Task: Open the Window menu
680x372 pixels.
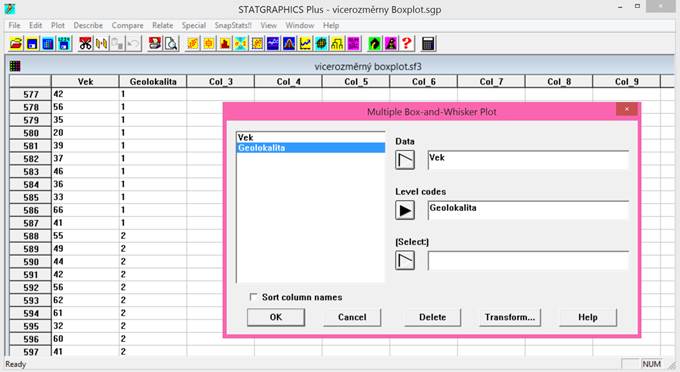Action: tap(300, 26)
